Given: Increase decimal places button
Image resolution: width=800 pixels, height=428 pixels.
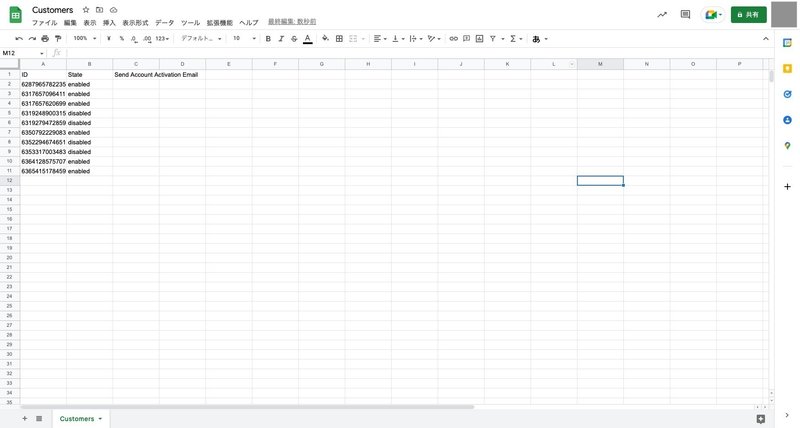Looking at the screenshot, I should coord(147,39).
